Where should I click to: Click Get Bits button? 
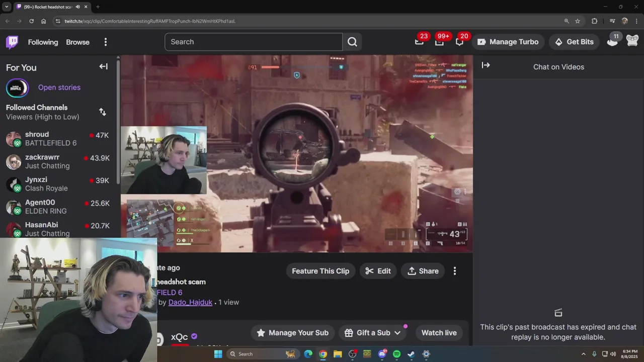(575, 42)
